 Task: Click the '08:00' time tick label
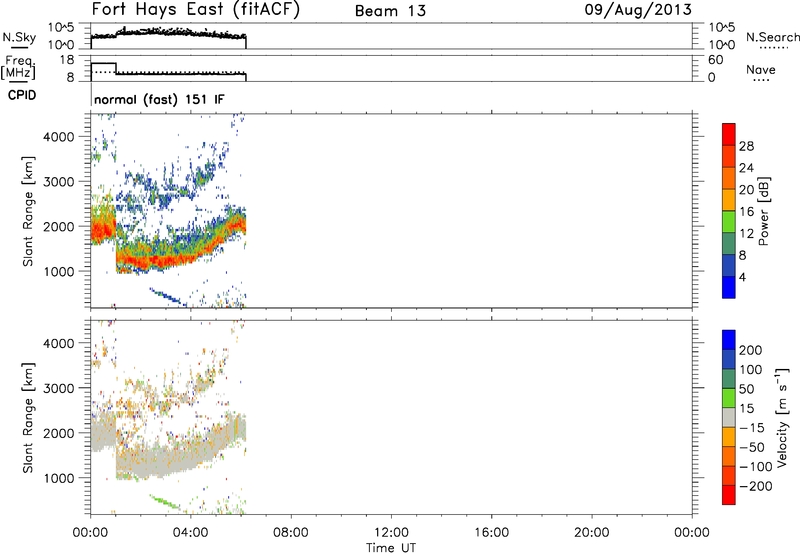point(291,533)
